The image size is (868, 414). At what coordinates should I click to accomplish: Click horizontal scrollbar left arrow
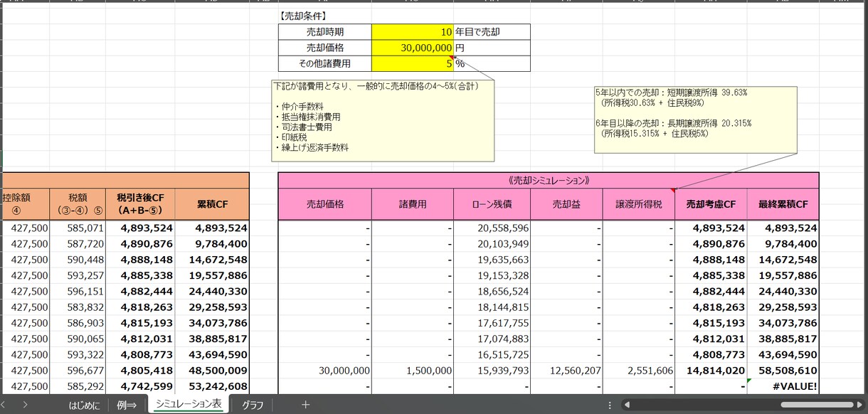626,405
